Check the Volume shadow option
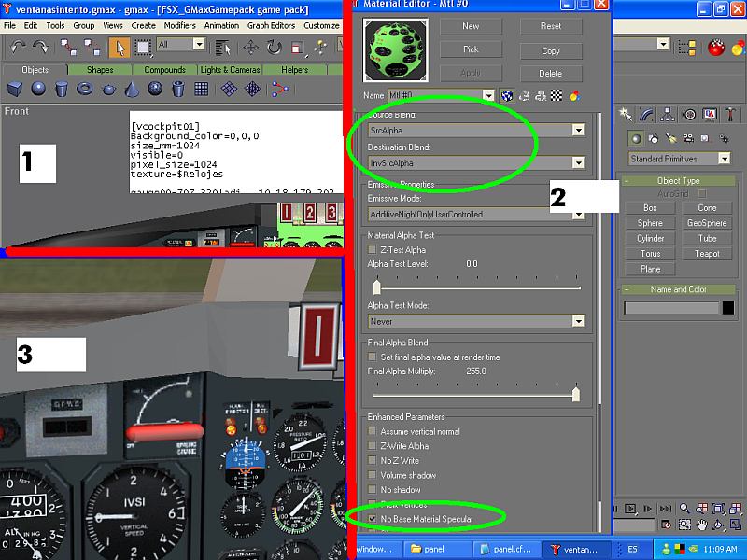Screen dimensions: 747x560 pos(373,475)
